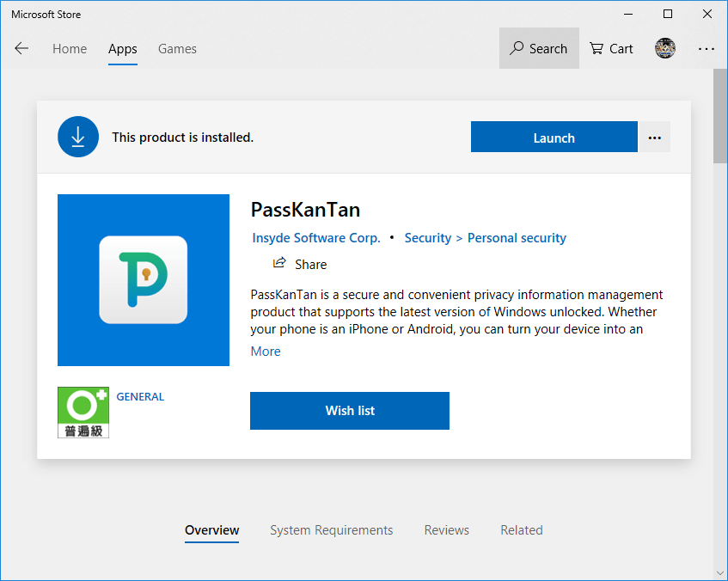The image size is (728, 581).
Task: Go to the Games section
Action: pyautogui.click(x=177, y=48)
